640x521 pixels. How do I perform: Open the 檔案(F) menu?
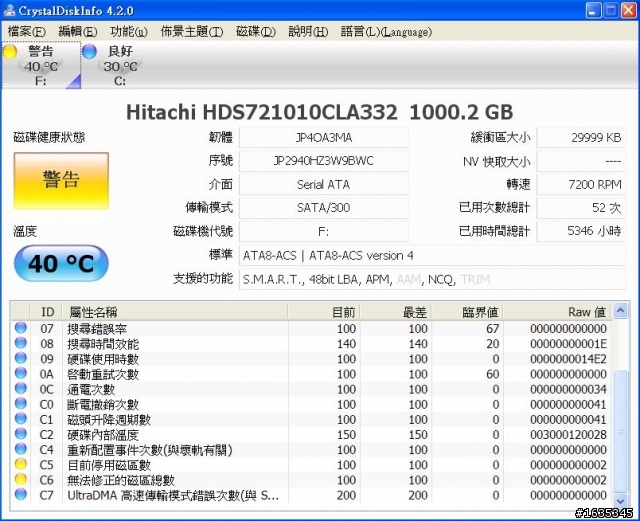(x=27, y=31)
